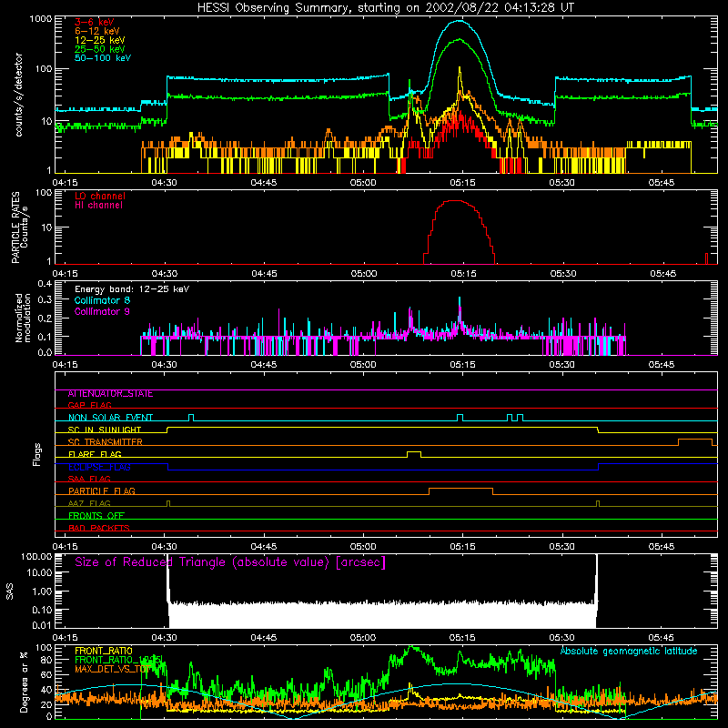The height and width of the screenshot is (728, 728).
Task: Click the green FRONT_RATIO_1225 legend label
Action: [118, 660]
